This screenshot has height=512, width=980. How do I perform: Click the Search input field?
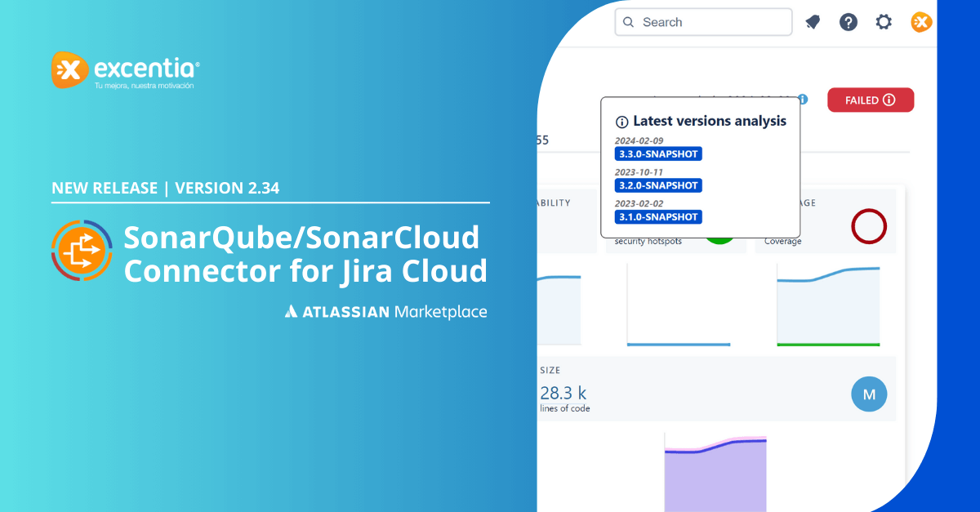point(703,22)
